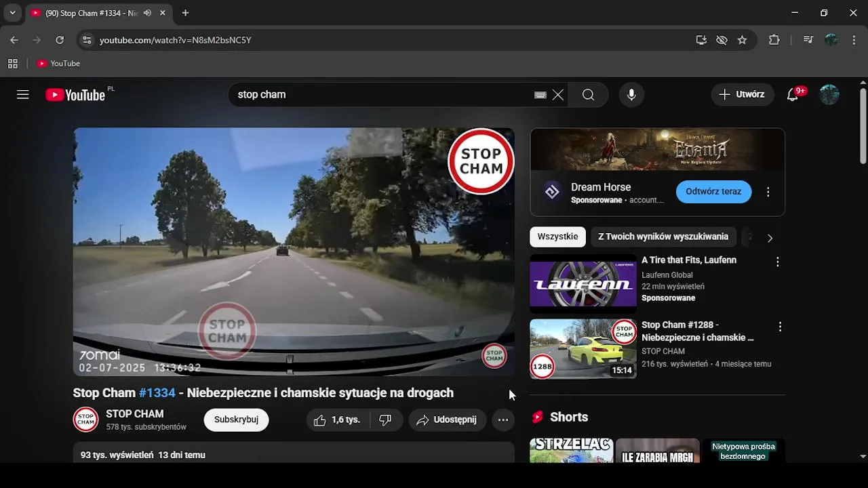Click the magnifier search button

point(589,95)
